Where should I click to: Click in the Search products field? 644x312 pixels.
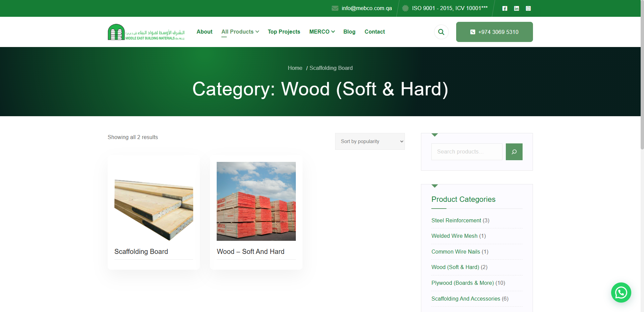[467, 152]
